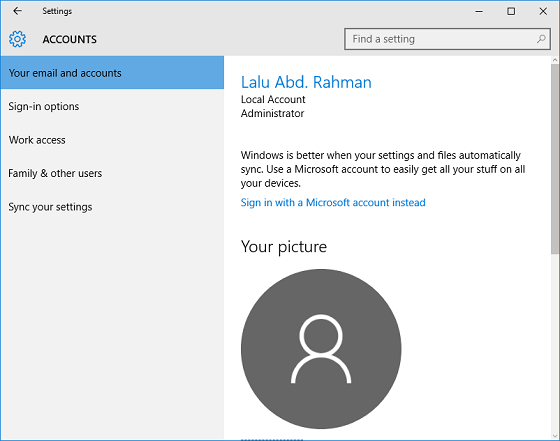Open Family & other users
Viewport: 560px width, 441px height.
[112, 173]
